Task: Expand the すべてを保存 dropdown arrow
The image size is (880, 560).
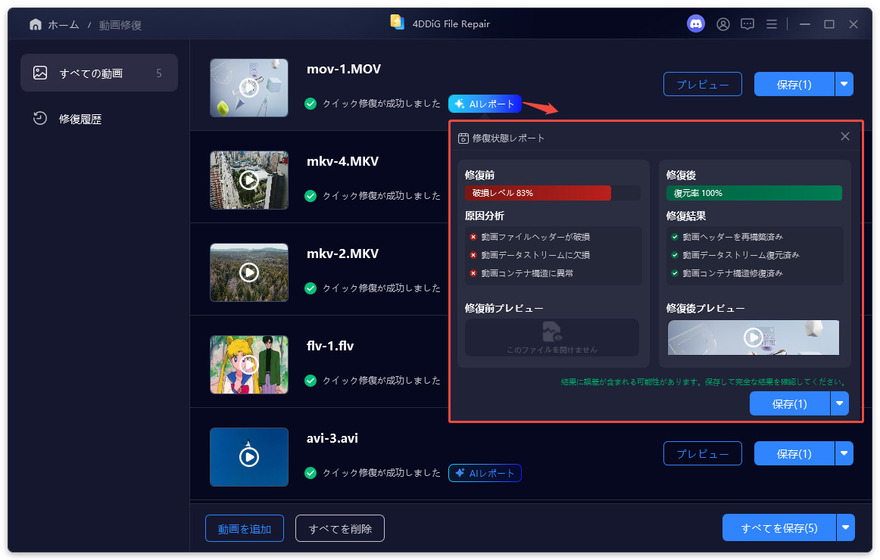Action: click(x=846, y=528)
